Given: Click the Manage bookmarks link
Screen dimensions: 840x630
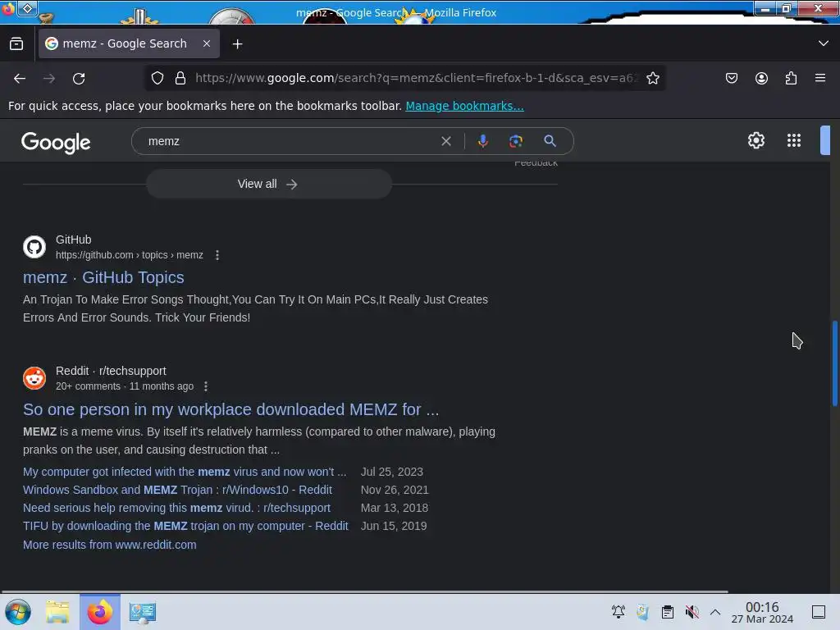Looking at the screenshot, I should point(464,106).
